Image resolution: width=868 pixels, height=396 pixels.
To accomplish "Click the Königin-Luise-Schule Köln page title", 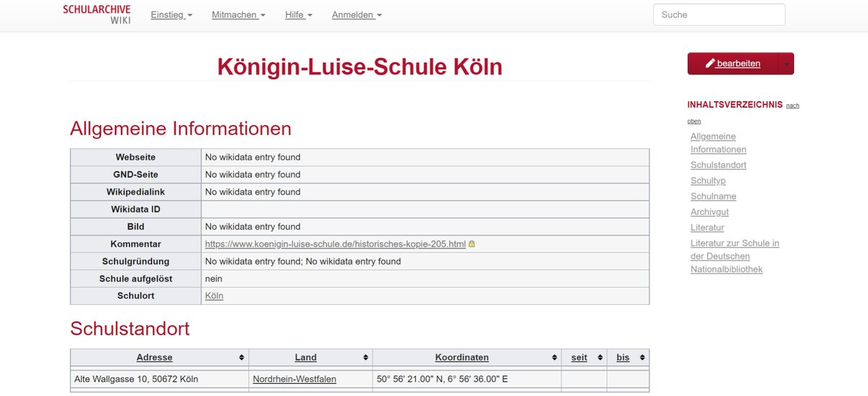I will point(359,67).
